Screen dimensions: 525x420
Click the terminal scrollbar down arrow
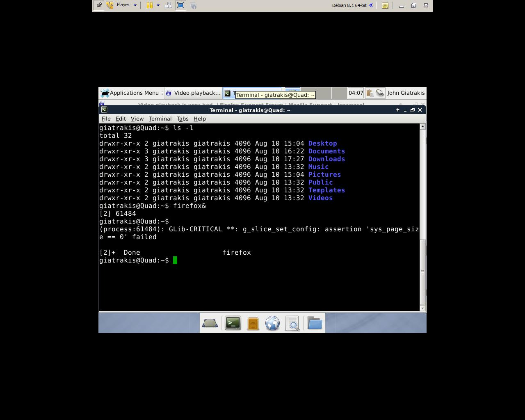pos(423,308)
